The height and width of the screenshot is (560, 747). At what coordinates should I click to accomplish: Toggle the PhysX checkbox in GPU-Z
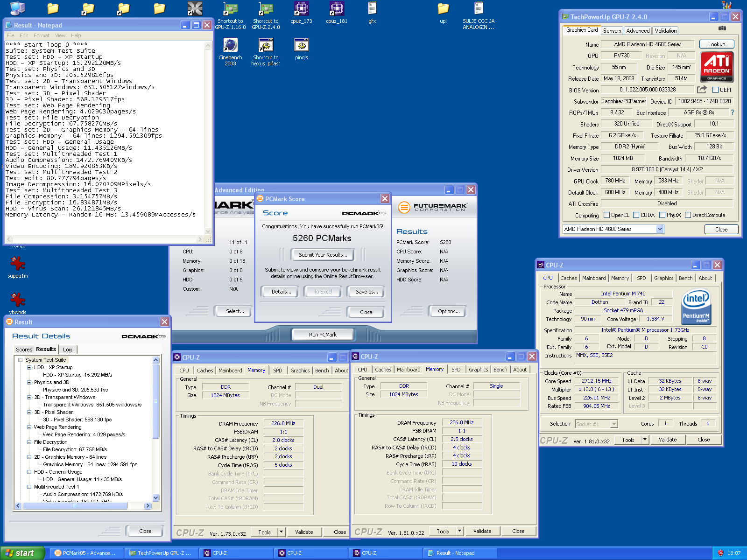click(662, 215)
